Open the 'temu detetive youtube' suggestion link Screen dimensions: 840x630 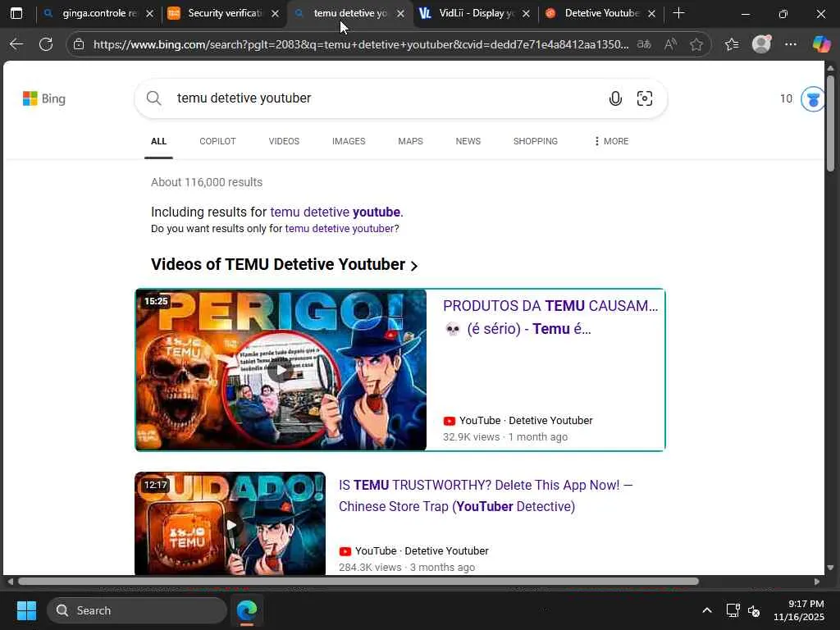[335, 212]
